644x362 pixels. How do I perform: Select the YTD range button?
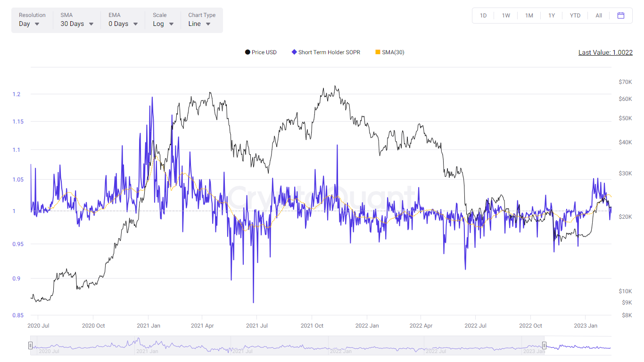click(x=575, y=16)
